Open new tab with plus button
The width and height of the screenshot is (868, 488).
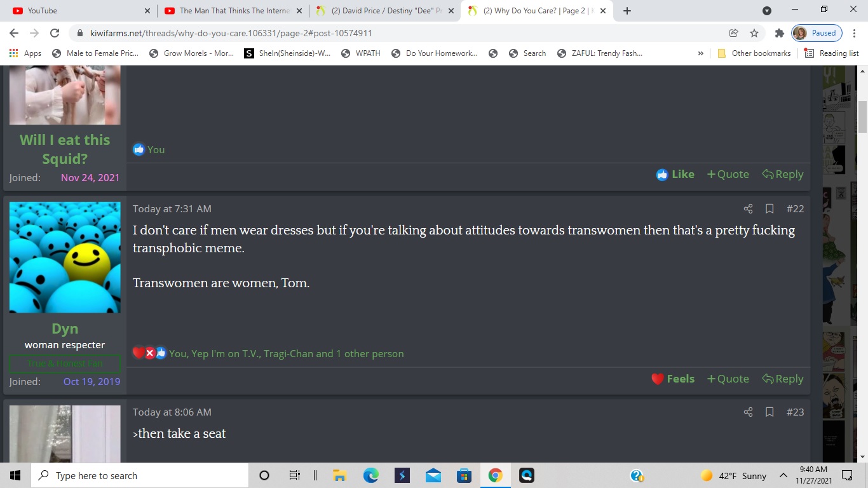click(x=627, y=11)
